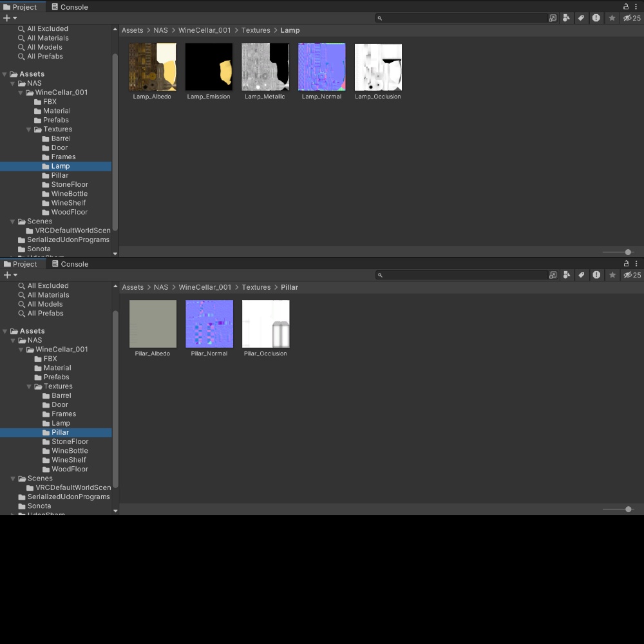Select Lamp_Albedo texture thumbnail

(x=153, y=68)
